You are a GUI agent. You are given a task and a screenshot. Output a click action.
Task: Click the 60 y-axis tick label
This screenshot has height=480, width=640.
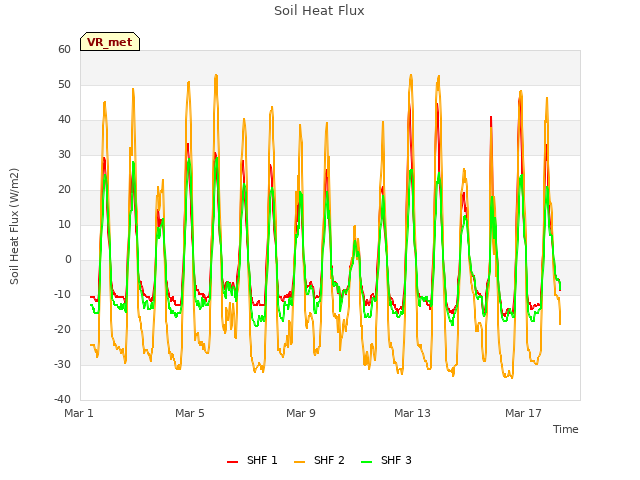pyautogui.click(x=64, y=49)
